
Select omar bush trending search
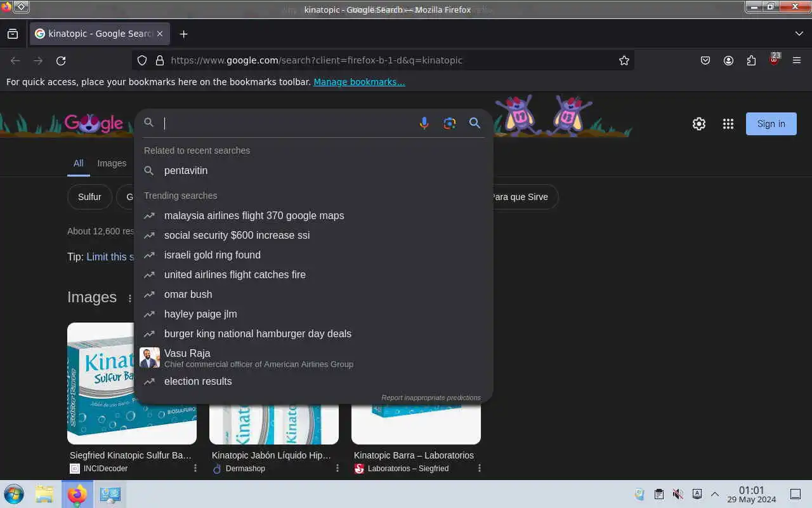point(314,294)
